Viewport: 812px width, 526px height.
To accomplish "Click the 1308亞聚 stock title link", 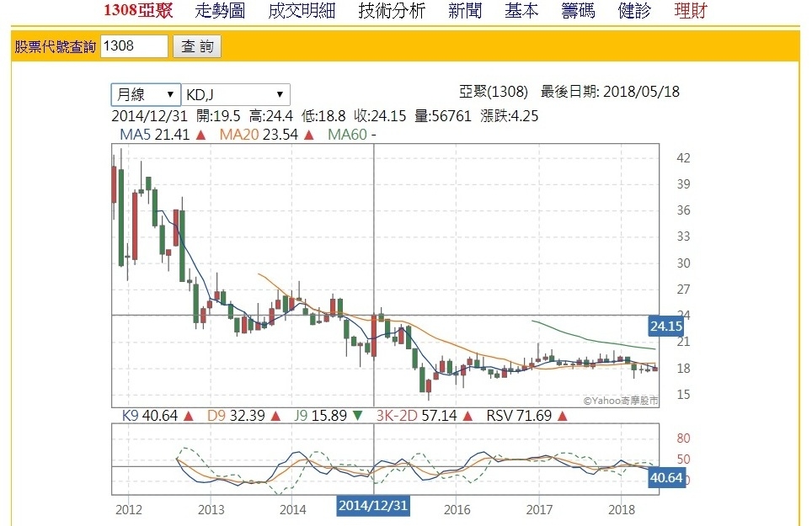I will tap(138, 10).
